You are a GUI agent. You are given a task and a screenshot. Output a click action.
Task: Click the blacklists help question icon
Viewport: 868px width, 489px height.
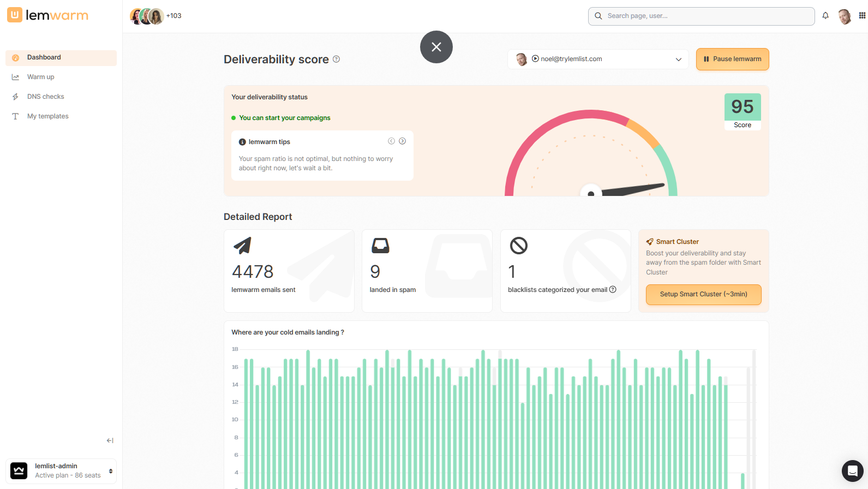613,289
